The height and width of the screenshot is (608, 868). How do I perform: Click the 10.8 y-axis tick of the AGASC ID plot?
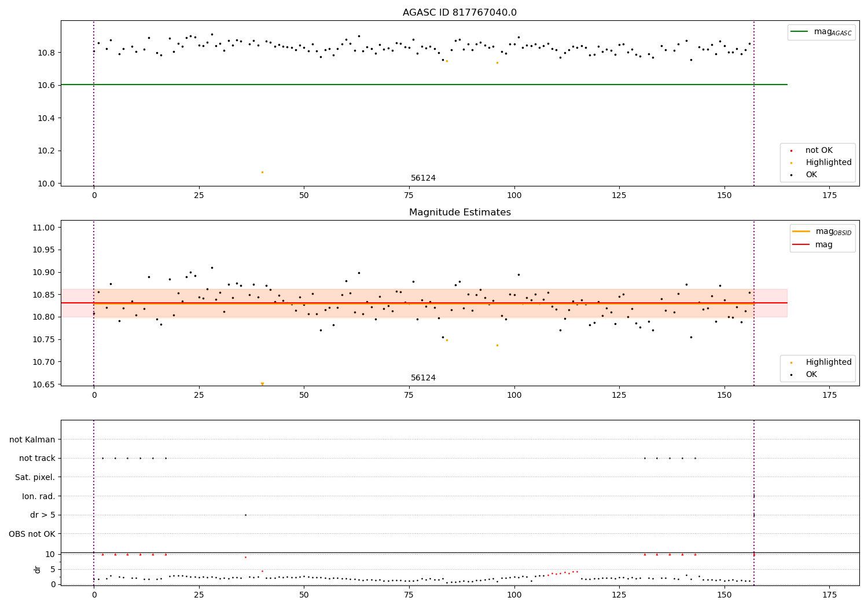(x=46, y=53)
